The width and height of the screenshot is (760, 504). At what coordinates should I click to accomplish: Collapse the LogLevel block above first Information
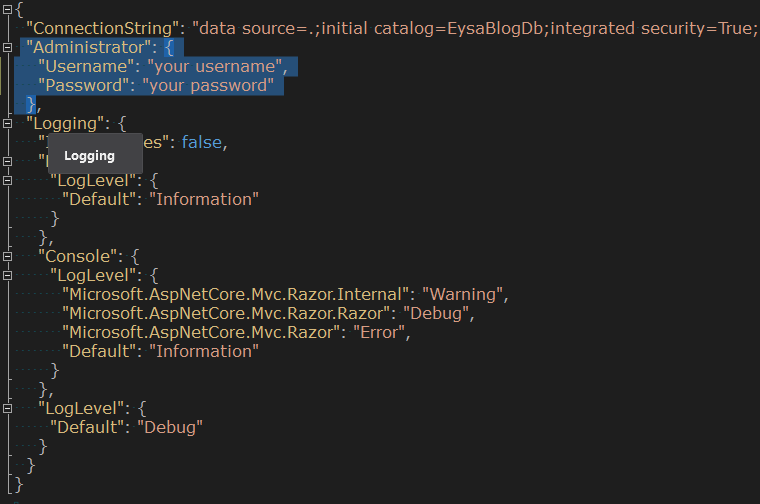tap(9, 180)
